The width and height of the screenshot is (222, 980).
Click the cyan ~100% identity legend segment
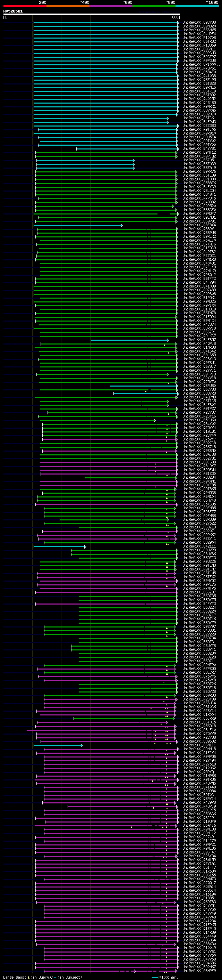click(197, 6)
